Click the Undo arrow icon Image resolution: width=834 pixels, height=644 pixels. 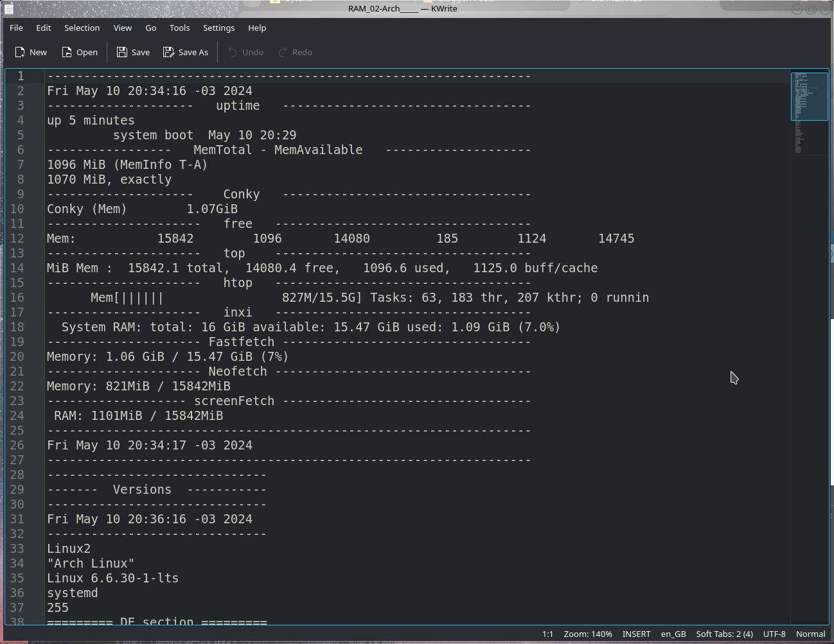[x=233, y=52]
